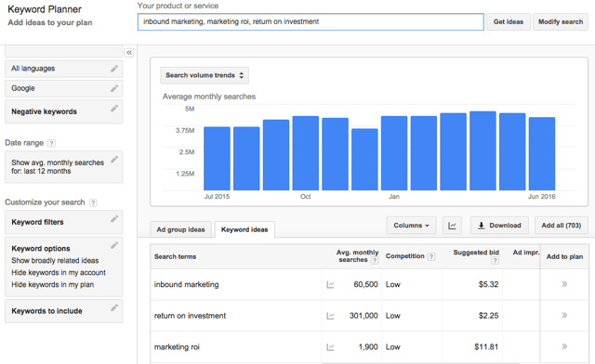
Task: Edit date range using the pencil icon
Action: tap(114, 160)
